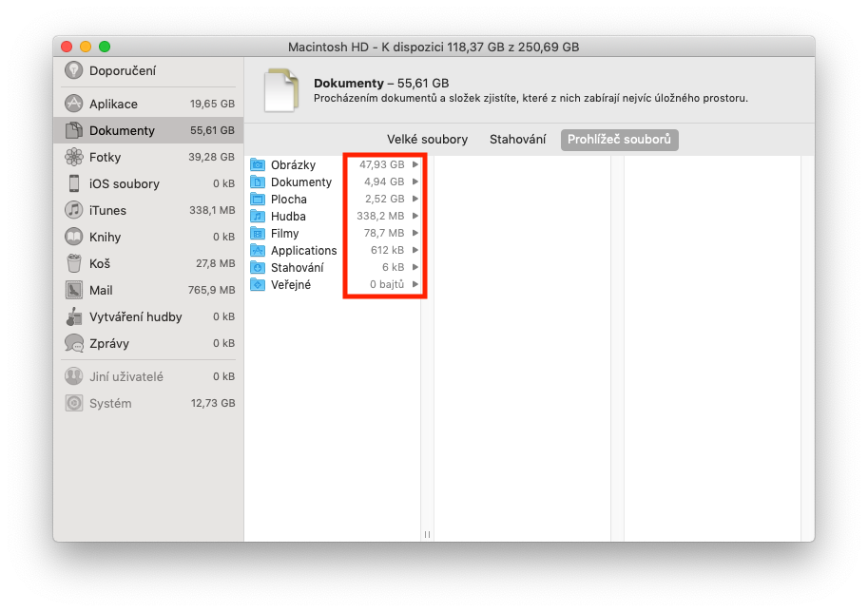Click the 78,7 MB Filmy size
868x612 pixels.
pos(384,233)
